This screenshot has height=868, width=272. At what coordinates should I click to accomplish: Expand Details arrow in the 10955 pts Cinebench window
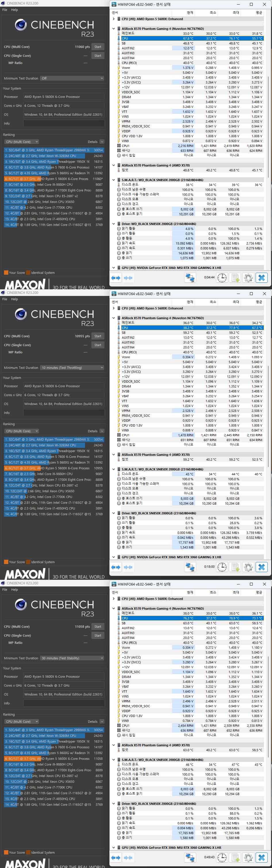(102, 431)
